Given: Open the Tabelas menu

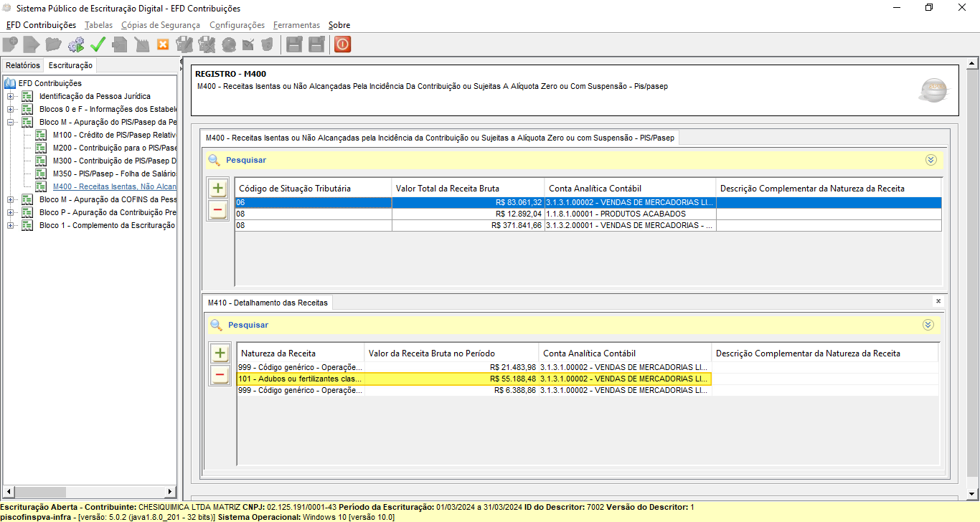Looking at the screenshot, I should pos(98,25).
